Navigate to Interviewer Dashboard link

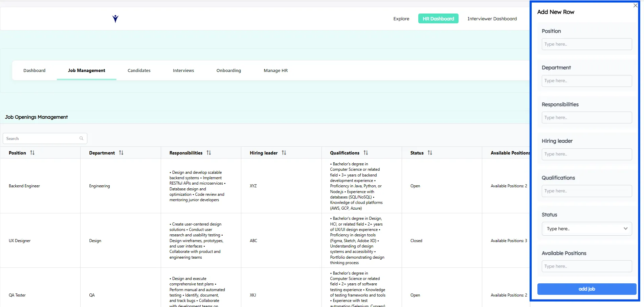(x=492, y=19)
